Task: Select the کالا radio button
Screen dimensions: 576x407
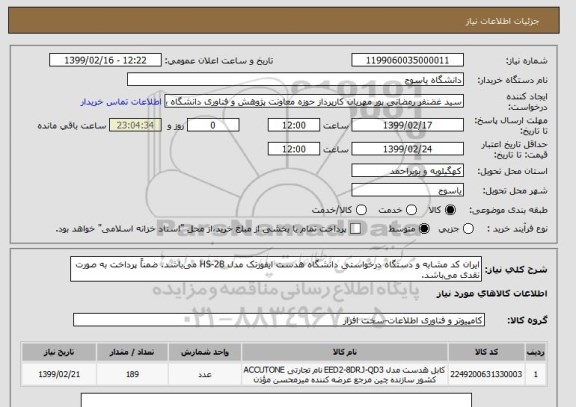Action: click(x=450, y=210)
